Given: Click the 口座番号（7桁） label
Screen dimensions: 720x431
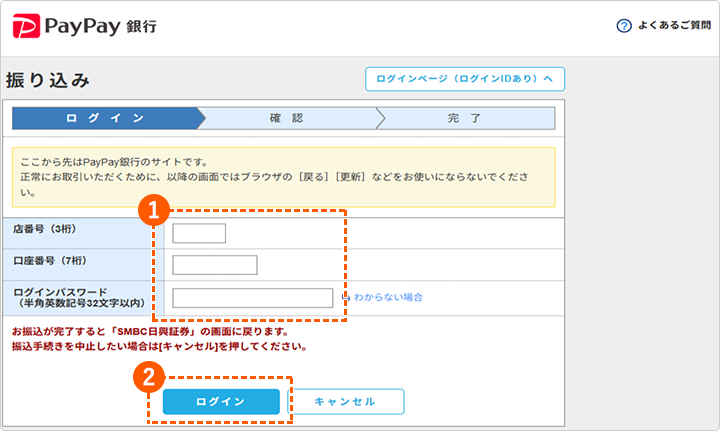Looking at the screenshot, I should point(50,261).
